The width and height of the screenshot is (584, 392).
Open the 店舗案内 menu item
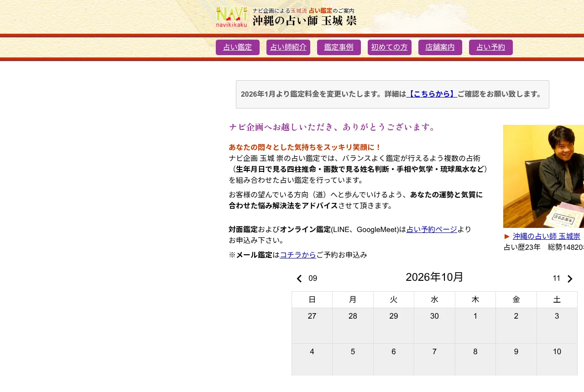click(x=440, y=47)
